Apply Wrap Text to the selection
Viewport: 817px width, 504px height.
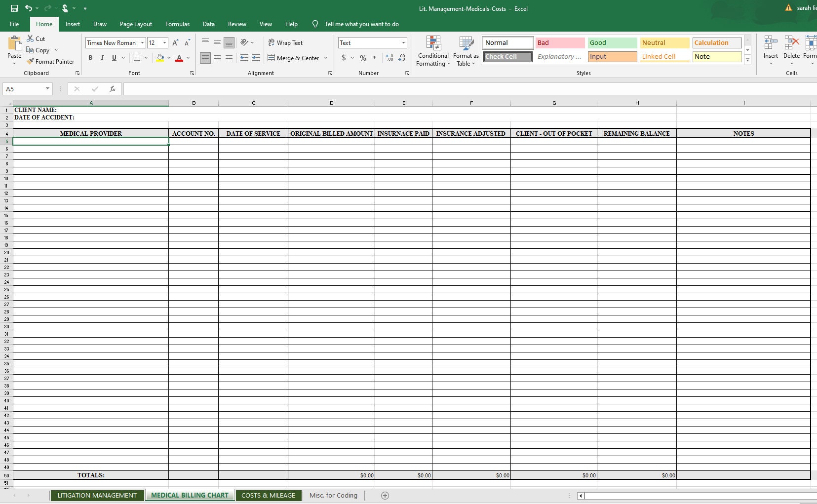pos(286,42)
